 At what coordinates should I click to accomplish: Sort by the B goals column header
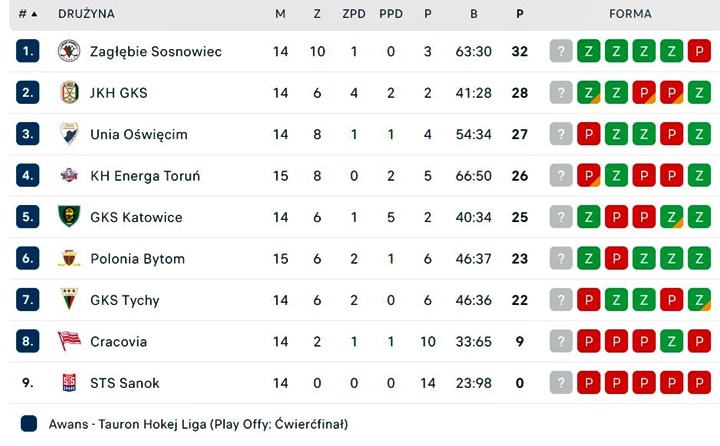point(473,14)
